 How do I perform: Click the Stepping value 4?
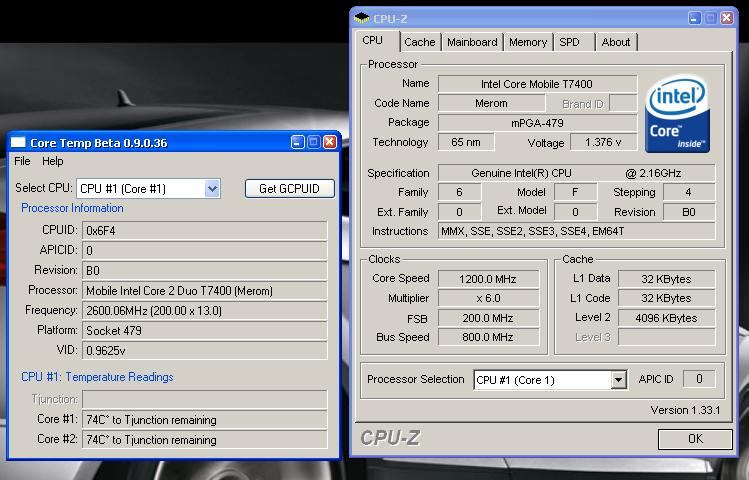pos(689,192)
